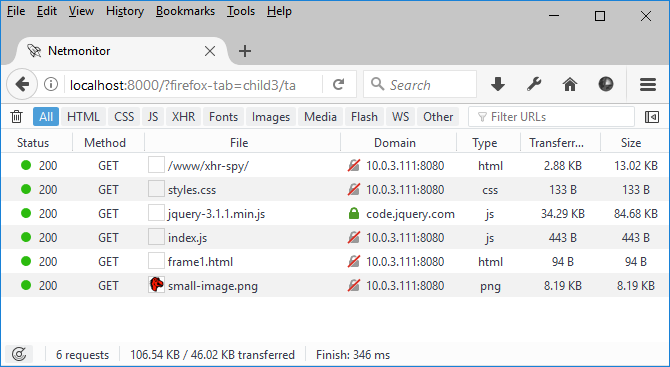Screen dimensions: 670x367
Task: Click the globe add-on icon in toolbar
Action: tap(605, 85)
